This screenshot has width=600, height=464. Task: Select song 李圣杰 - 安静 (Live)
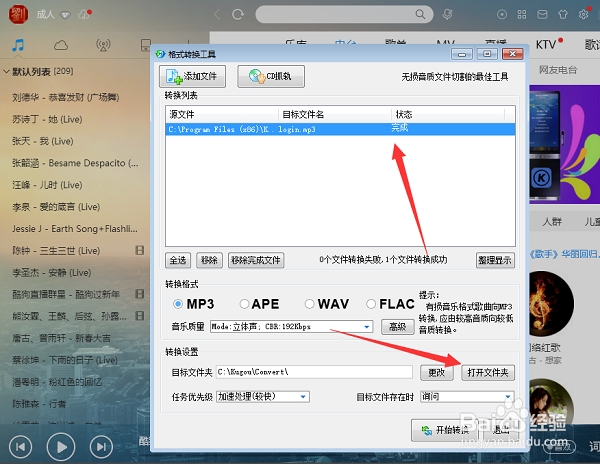tap(51, 272)
